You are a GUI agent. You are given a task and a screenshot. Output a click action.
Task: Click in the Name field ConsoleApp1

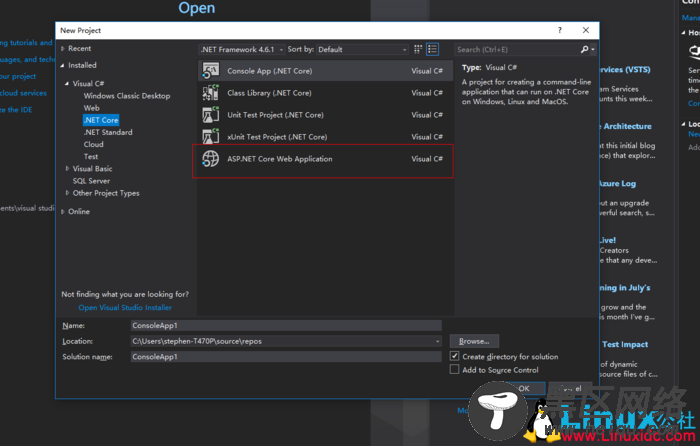click(x=286, y=325)
